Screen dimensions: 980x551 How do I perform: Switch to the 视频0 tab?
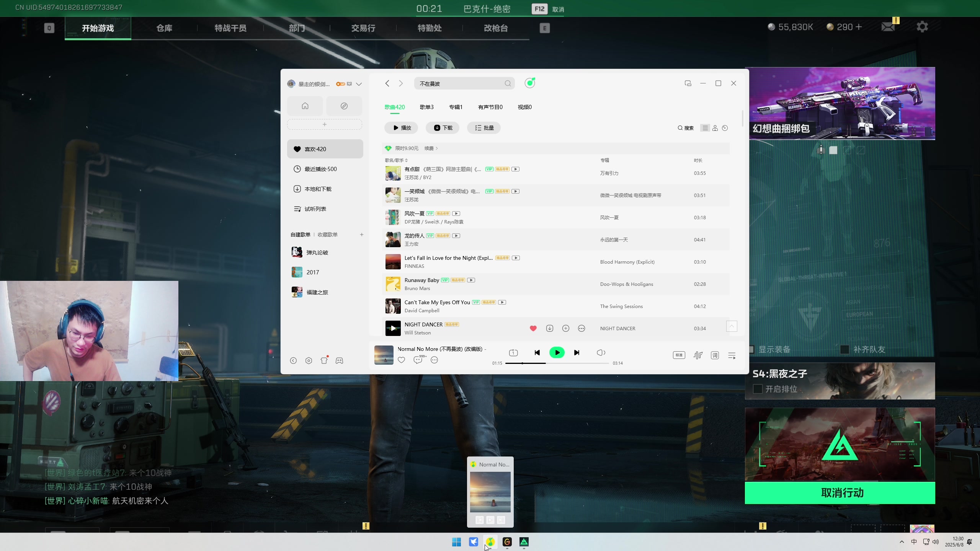[525, 107]
